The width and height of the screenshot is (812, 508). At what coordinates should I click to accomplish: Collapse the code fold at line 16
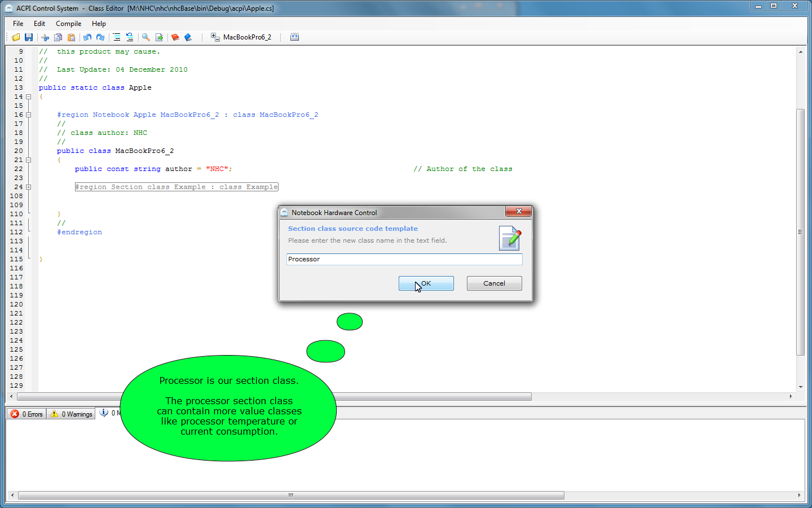point(28,115)
